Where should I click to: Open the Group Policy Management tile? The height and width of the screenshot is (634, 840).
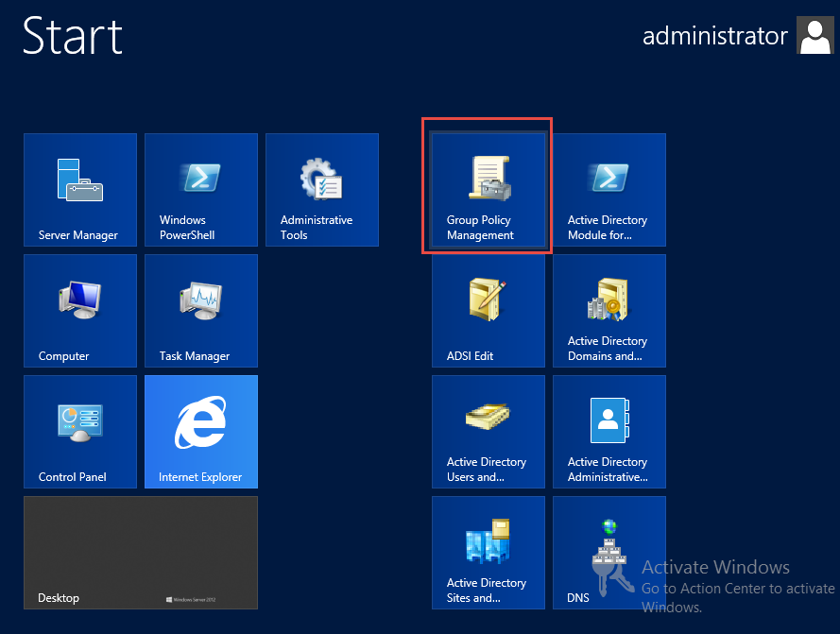(489, 190)
